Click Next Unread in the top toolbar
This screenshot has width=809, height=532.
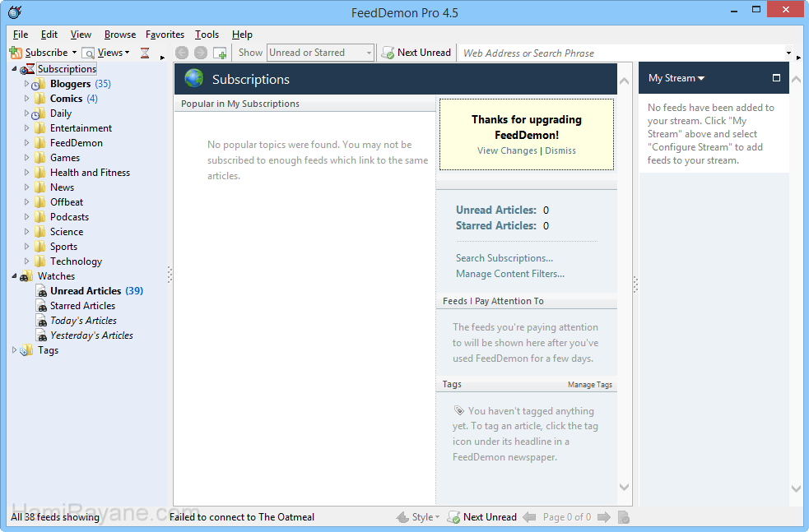[416, 53]
